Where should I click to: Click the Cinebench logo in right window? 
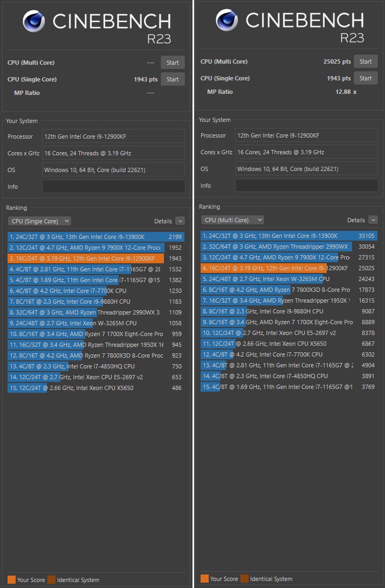tap(227, 20)
